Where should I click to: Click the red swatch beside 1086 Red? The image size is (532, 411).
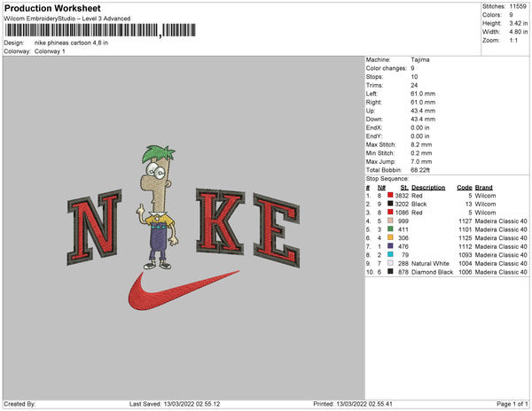[390, 212]
